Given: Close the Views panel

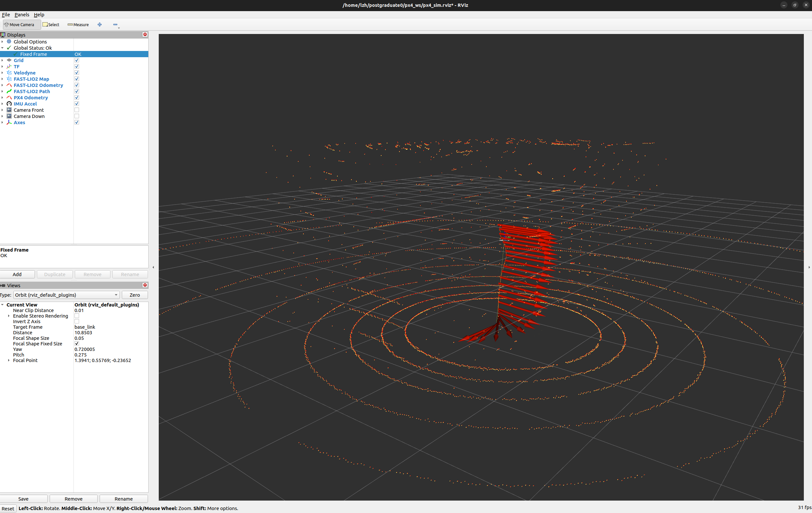Looking at the screenshot, I should (145, 285).
